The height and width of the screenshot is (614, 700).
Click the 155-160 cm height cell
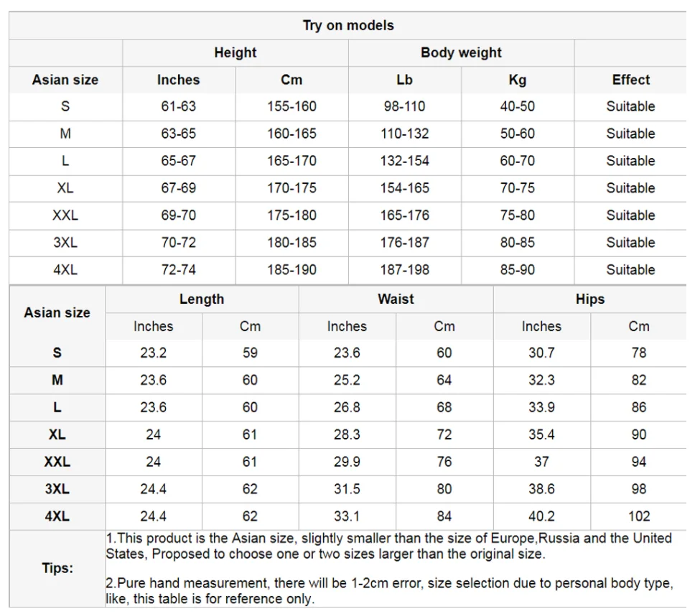tap(291, 107)
